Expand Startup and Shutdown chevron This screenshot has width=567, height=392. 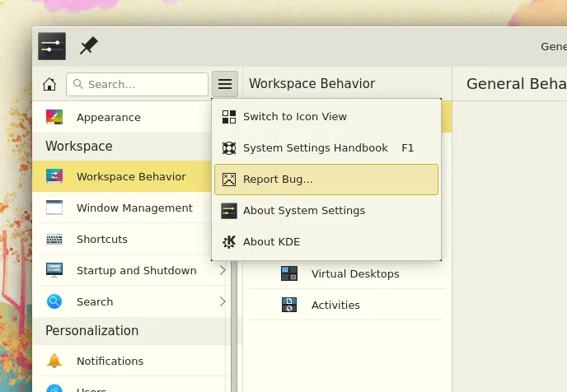[223, 270]
